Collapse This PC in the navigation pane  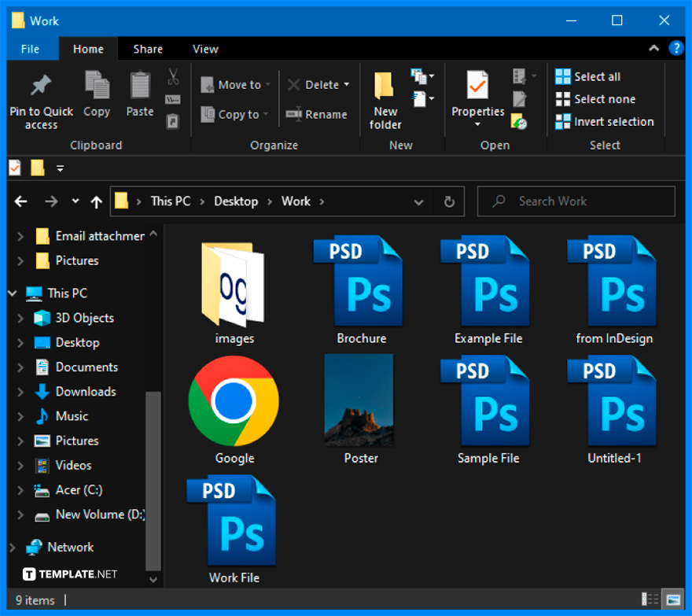[x=11, y=293]
